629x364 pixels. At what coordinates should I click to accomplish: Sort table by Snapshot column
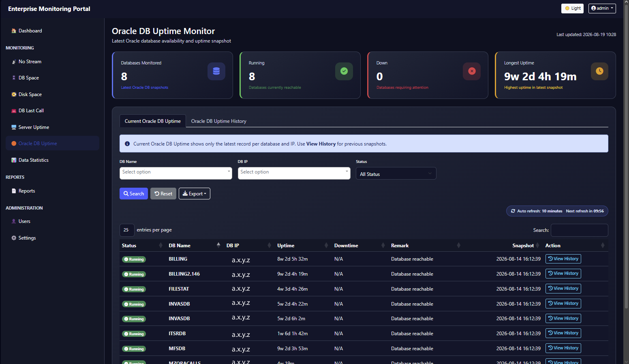503,246
